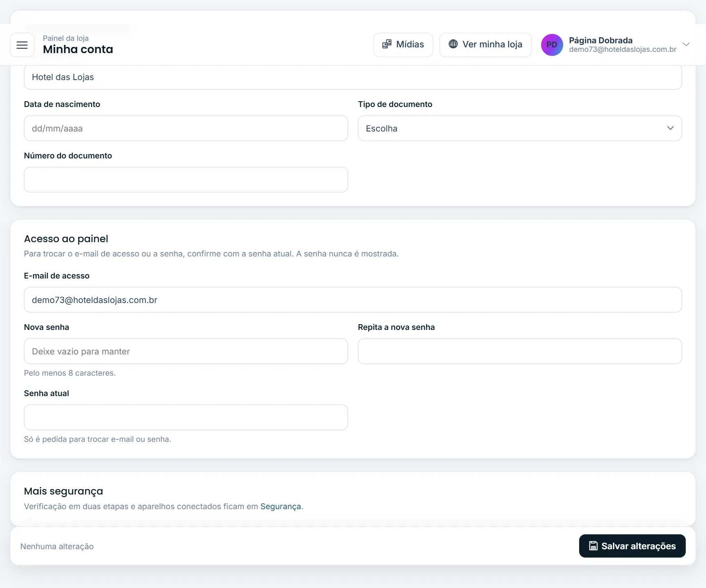Screen dimensions: 706x588
Task: Focus the Data de nascimento field
Action: (x=186, y=128)
